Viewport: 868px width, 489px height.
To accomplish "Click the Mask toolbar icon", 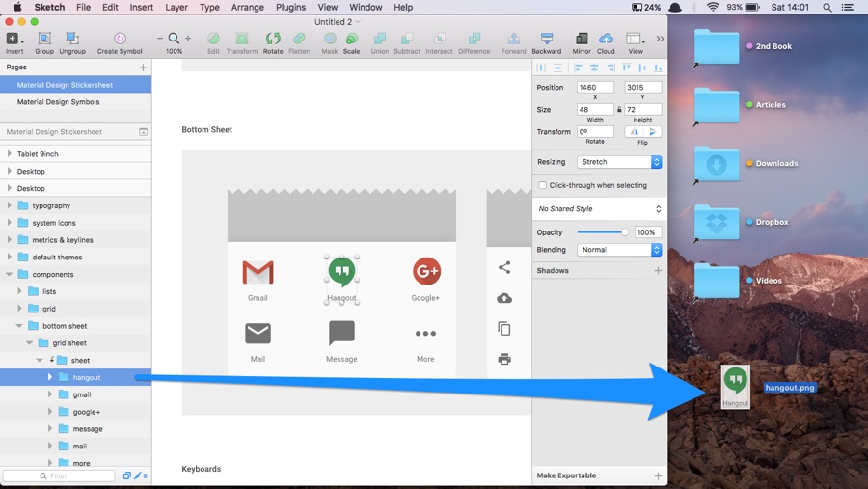I will click(x=330, y=42).
